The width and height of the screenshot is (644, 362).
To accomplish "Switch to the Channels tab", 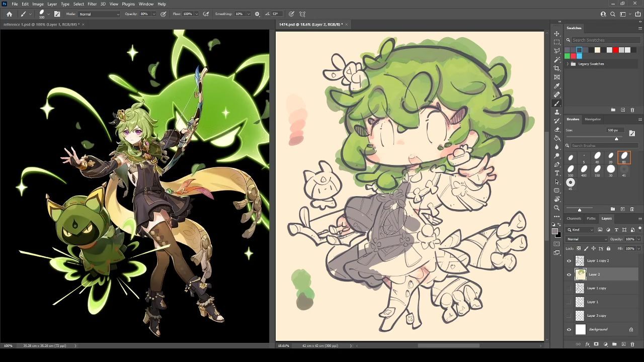I will [574, 218].
